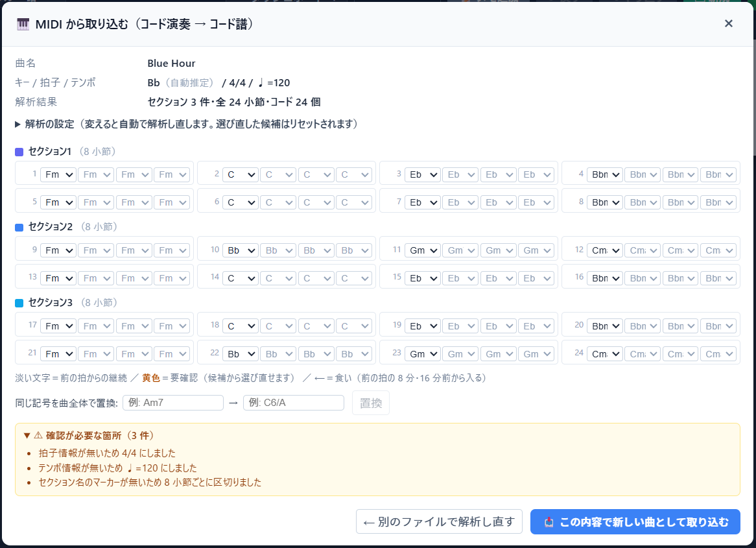This screenshot has width=756, height=548.
Task: Open measure 11 first-beat Gm dropdown
Action: pyautogui.click(x=422, y=250)
